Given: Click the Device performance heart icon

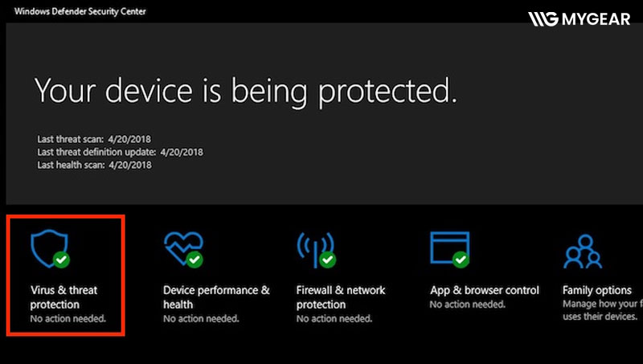Looking at the screenshot, I should [x=182, y=246].
